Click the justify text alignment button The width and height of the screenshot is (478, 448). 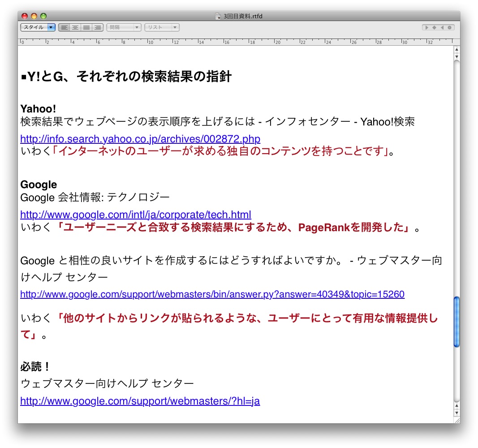point(86,28)
